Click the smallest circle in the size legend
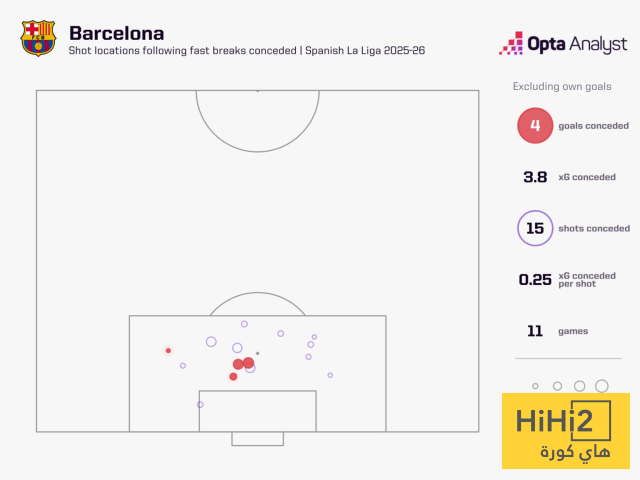Viewport: 640px width, 480px height. coord(535,386)
